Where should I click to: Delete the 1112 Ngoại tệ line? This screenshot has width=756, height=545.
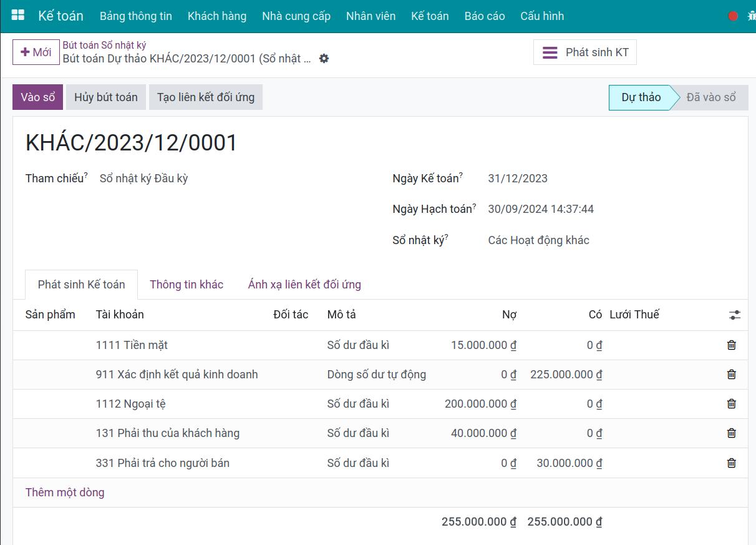click(732, 404)
